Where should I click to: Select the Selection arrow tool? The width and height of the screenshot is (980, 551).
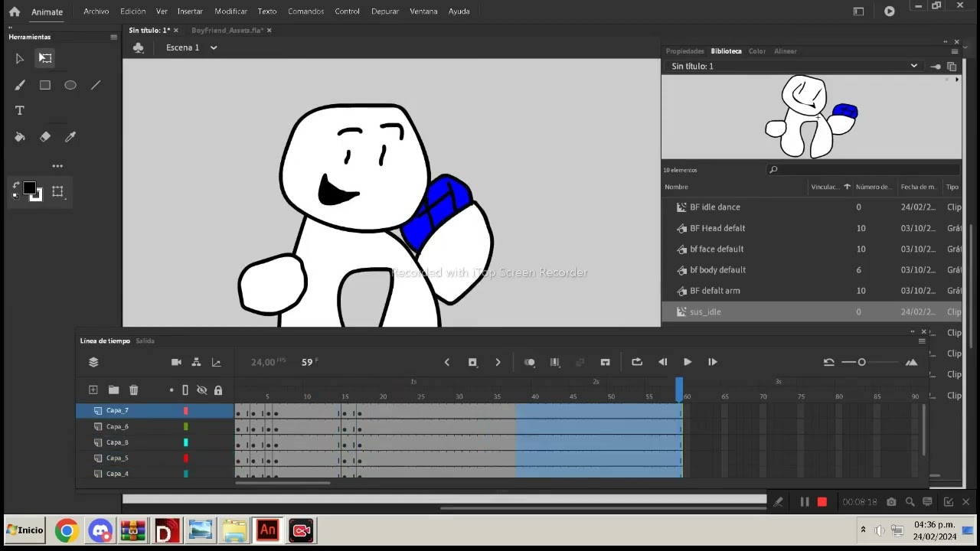(x=20, y=58)
